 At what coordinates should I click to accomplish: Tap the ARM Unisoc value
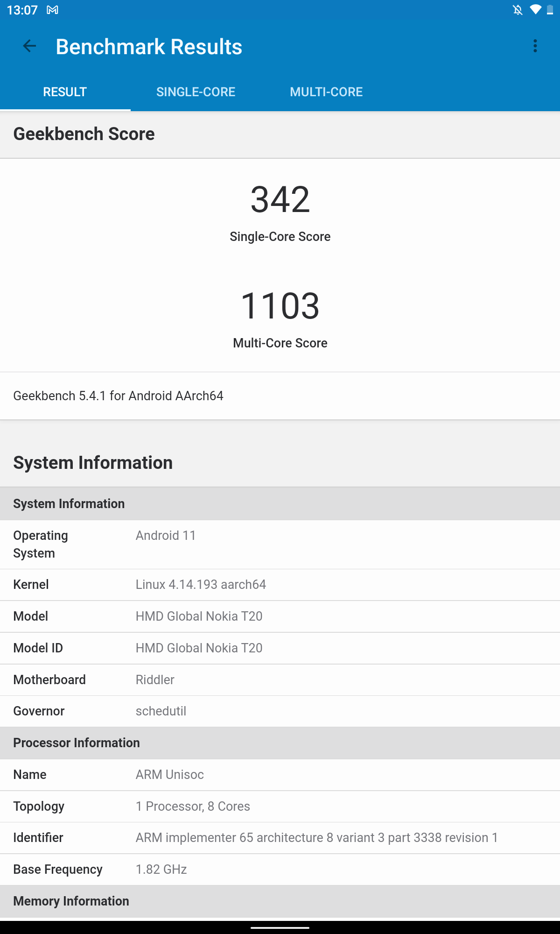[170, 775]
